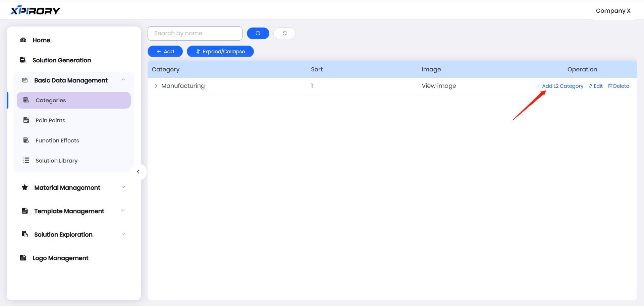Open the Function Effects menu item
The image size is (644, 306).
[57, 140]
